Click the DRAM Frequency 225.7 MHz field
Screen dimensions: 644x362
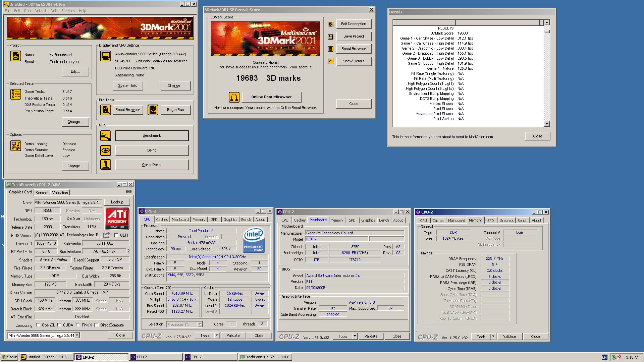click(x=495, y=258)
